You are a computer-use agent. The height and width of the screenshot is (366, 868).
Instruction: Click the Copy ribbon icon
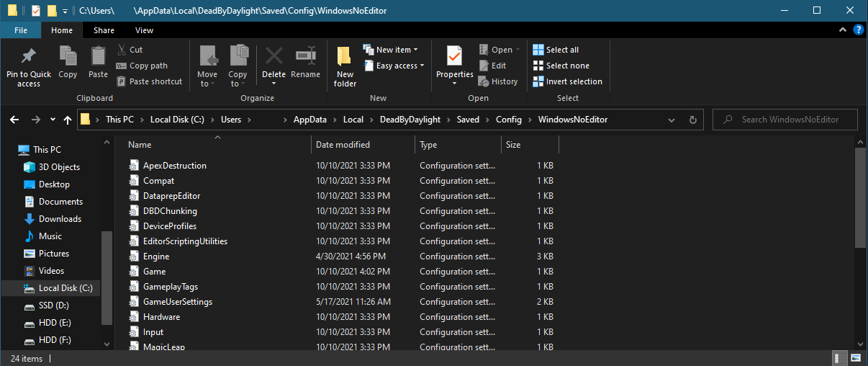68,56
